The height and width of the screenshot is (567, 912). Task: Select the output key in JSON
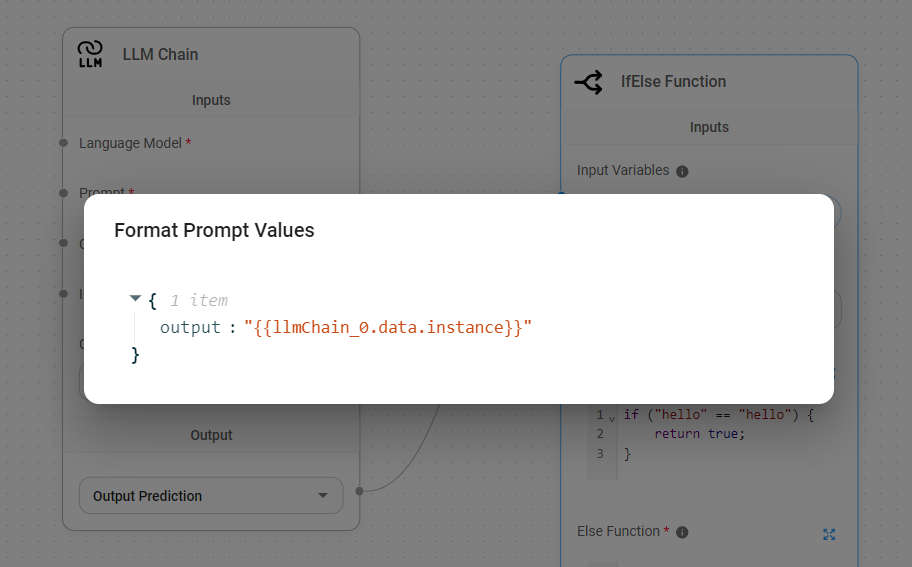pos(189,328)
